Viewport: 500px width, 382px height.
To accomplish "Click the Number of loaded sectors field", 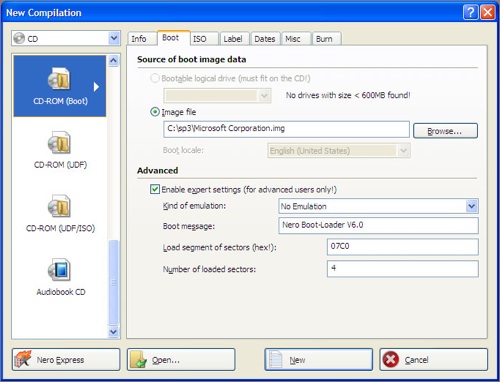I will (x=403, y=269).
